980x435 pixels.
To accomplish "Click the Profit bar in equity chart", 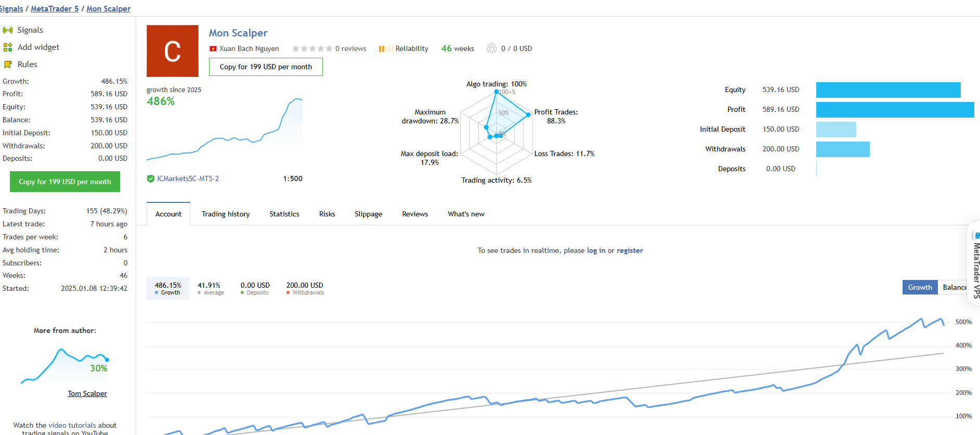I will 895,110.
